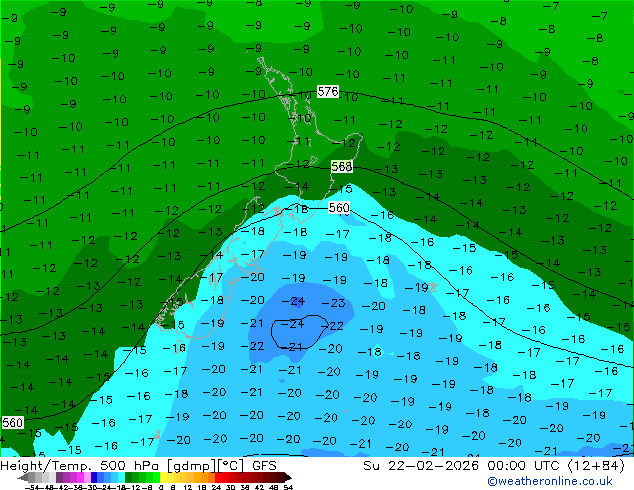This screenshot has height=490, width=634.
Task: Click the 54 label on the color scale
Action: [288, 487]
